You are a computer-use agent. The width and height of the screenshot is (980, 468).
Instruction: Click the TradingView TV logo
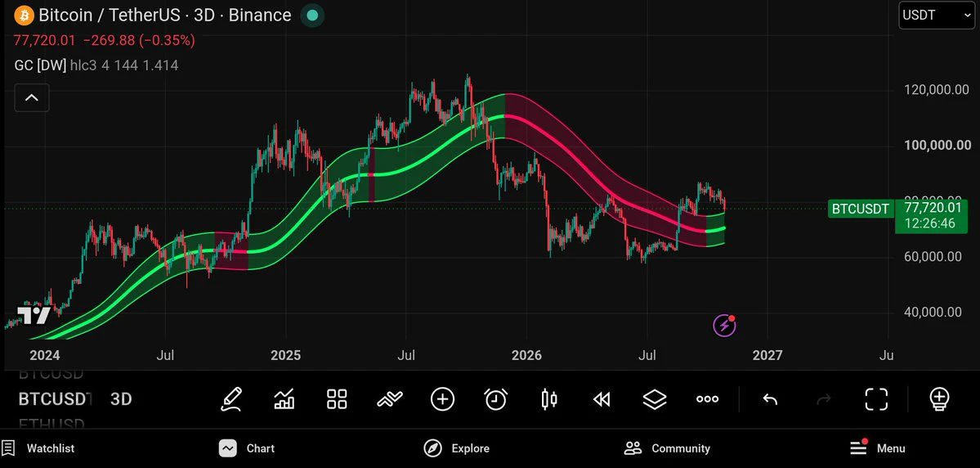click(34, 315)
